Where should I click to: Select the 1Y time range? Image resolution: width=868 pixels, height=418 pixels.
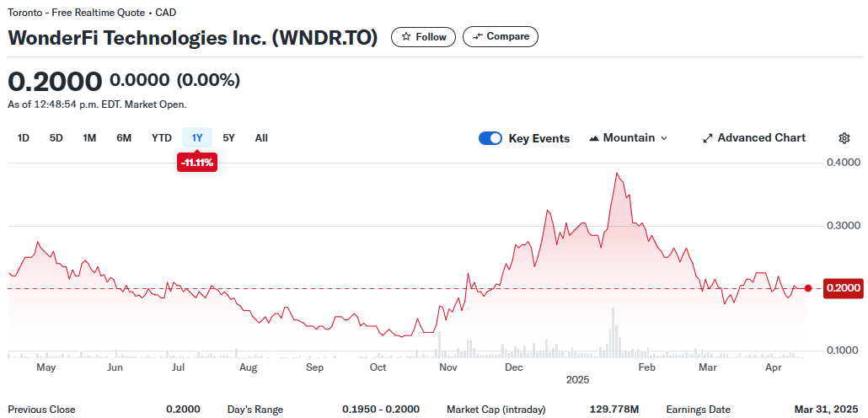(x=197, y=138)
